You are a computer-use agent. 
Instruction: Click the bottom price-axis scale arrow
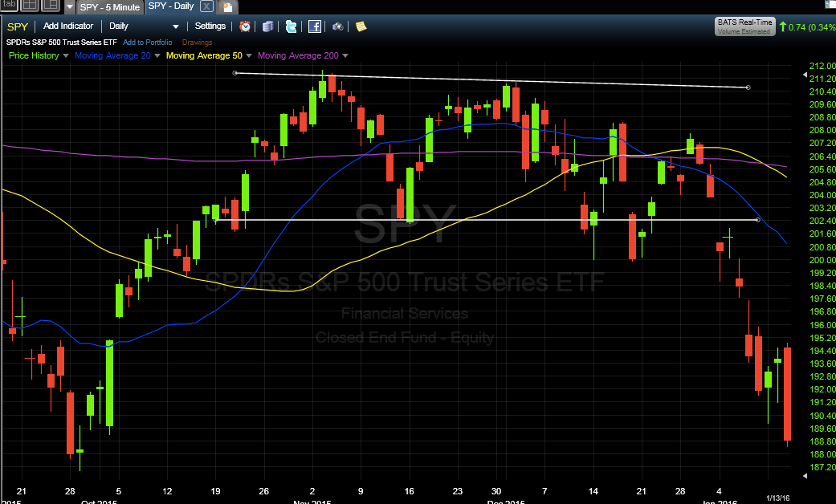click(805, 476)
